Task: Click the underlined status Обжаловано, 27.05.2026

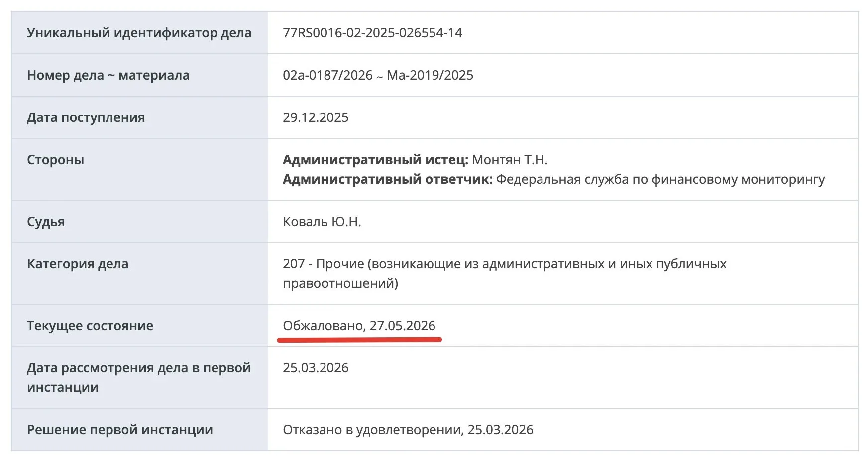Action: (359, 326)
